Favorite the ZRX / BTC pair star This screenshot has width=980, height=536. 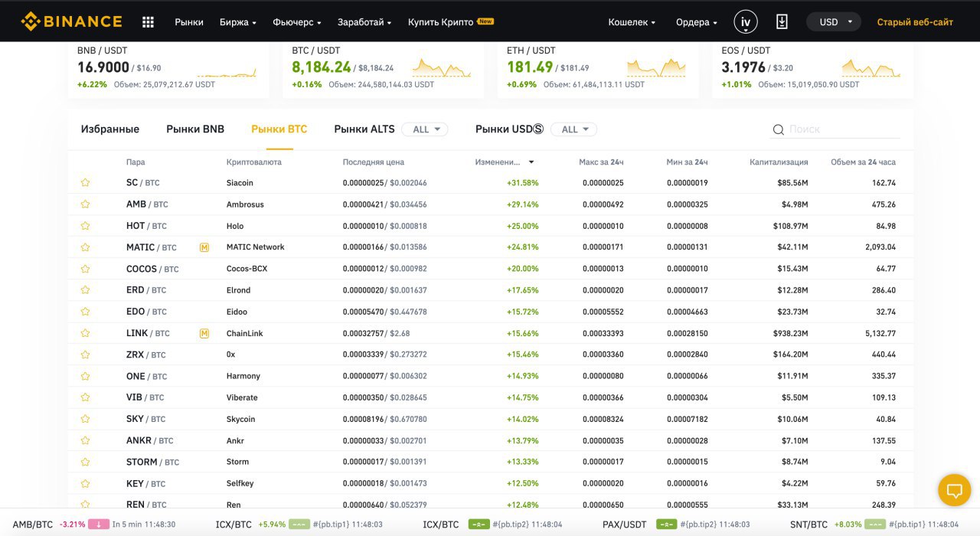point(86,355)
